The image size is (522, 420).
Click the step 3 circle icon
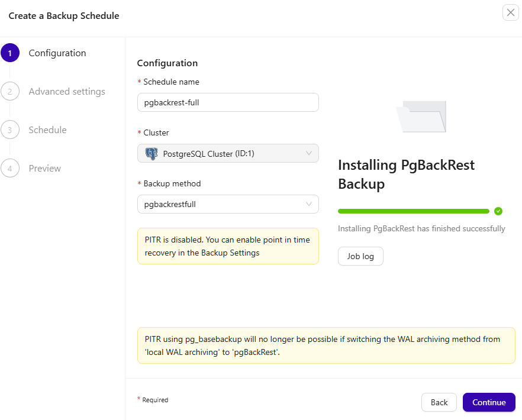point(10,130)
